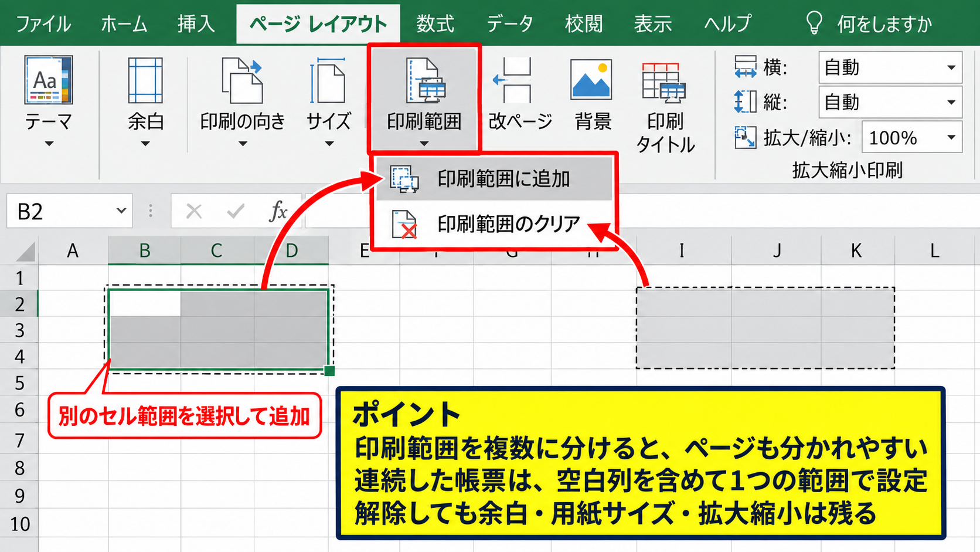Click the 拡大/縮小 scale icon

coord(746,138)
